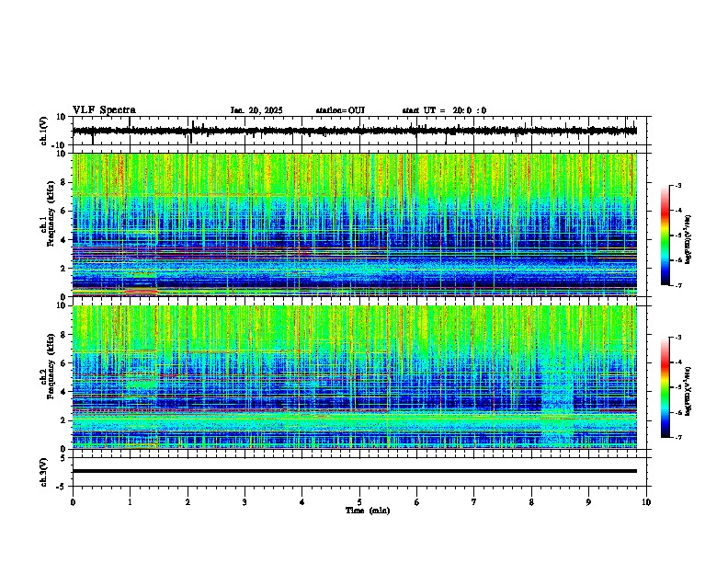Click the "-7" label on ch.2 colorbar
The width and height of the screenshot is (728, 563).
coord(678,437)
